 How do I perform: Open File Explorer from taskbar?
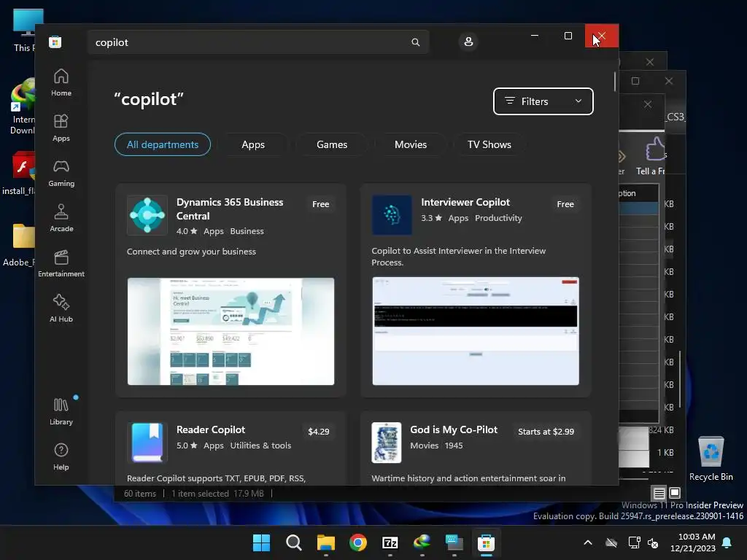click(x=326, y=542)
